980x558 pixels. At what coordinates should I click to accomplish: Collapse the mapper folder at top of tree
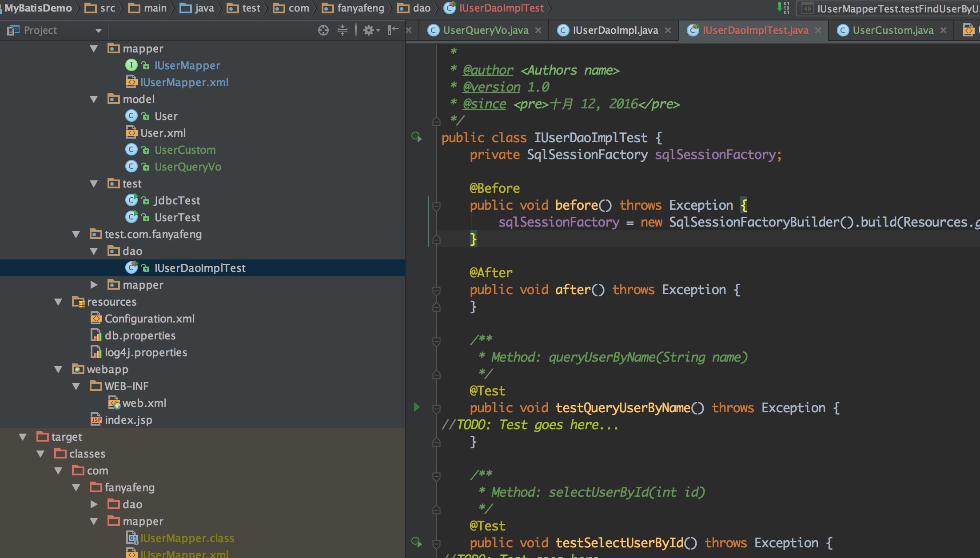[94, 48]
